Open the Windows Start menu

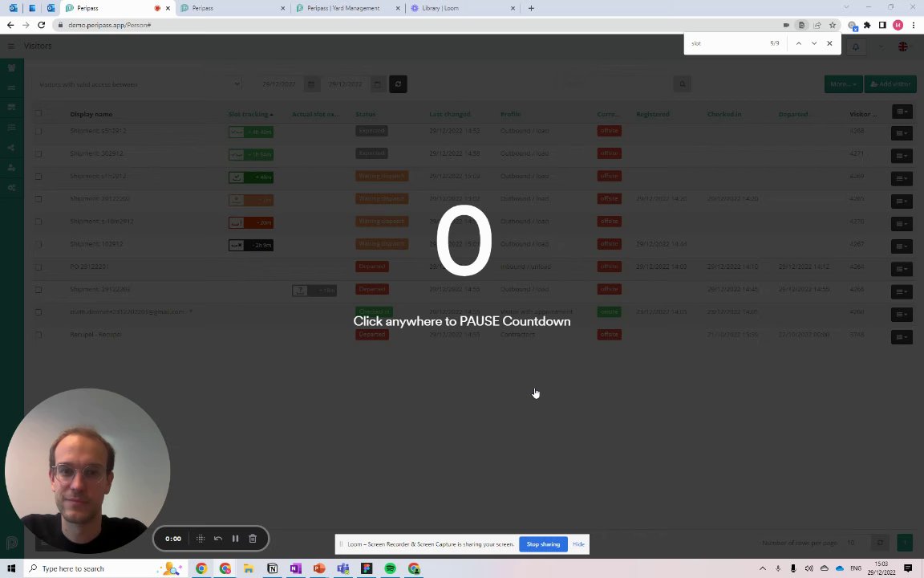coord(11,568)
